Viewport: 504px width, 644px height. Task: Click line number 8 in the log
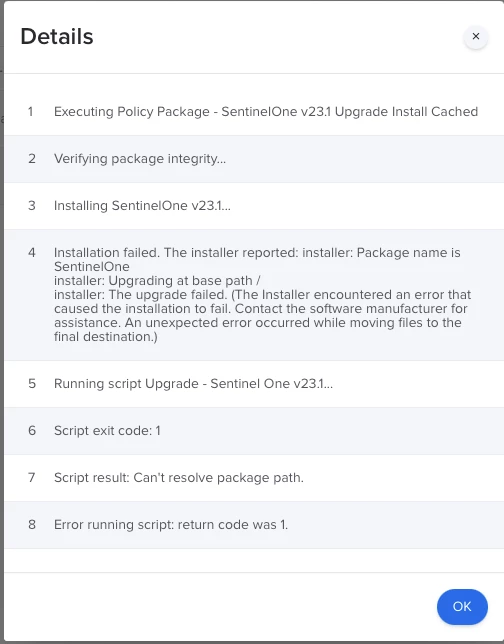pyautogui.click(x=32, y=525)
